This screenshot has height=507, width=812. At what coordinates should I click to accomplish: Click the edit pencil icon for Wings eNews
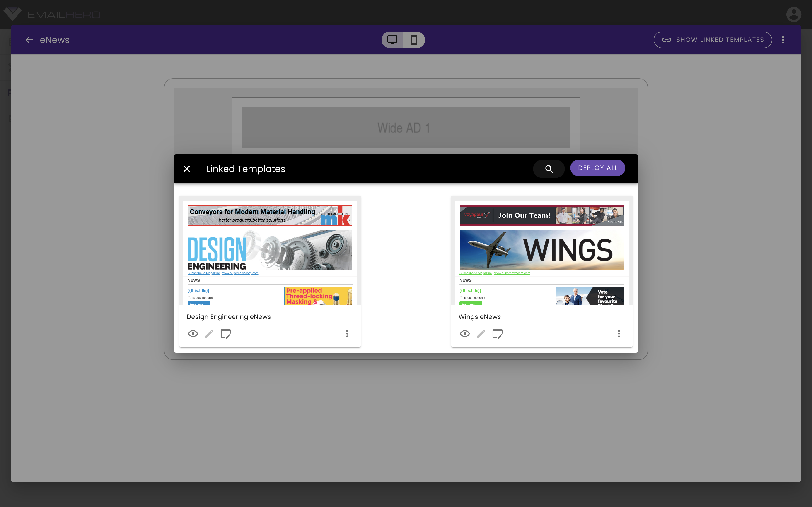click(481, 334)
